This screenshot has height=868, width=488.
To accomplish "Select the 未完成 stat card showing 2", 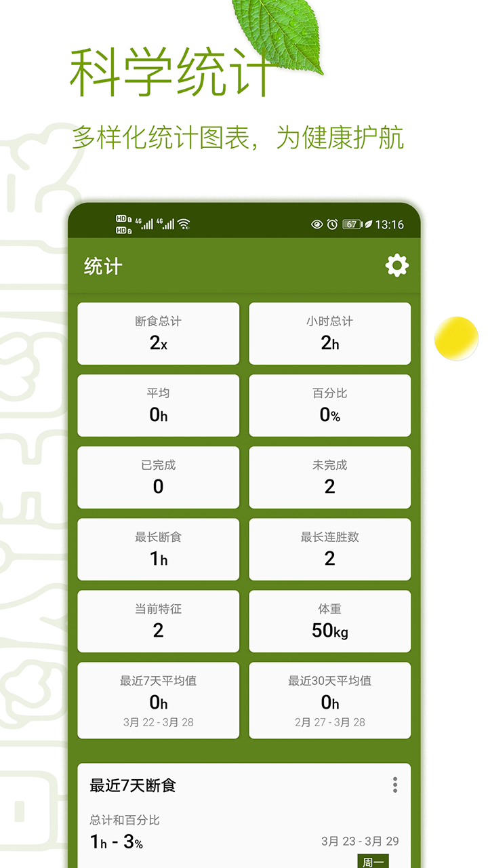I will click(330, 477).
